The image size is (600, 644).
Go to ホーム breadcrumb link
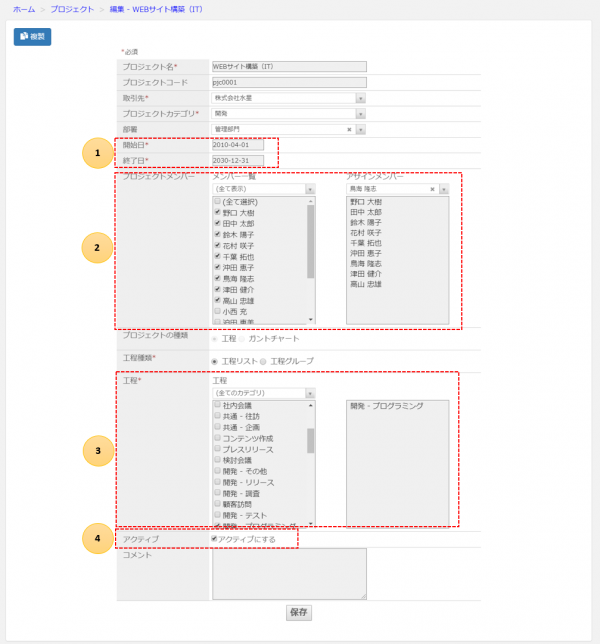pyautogui.click(x=24, y=9)
